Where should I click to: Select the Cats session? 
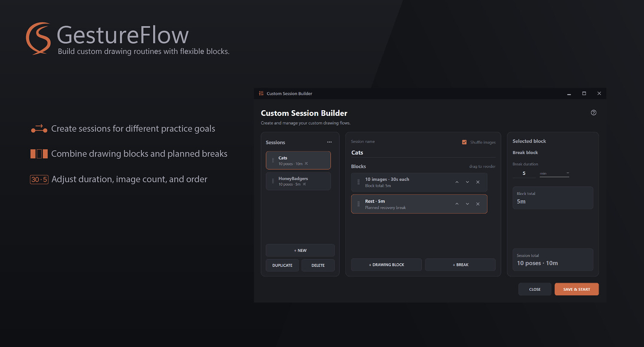(x=298, y=160)
